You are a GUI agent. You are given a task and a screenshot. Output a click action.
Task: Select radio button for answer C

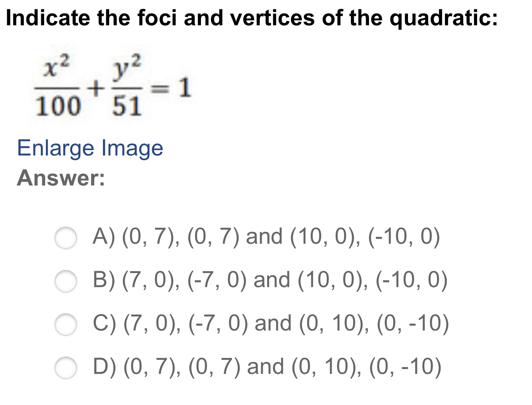(x=66, y=325)
